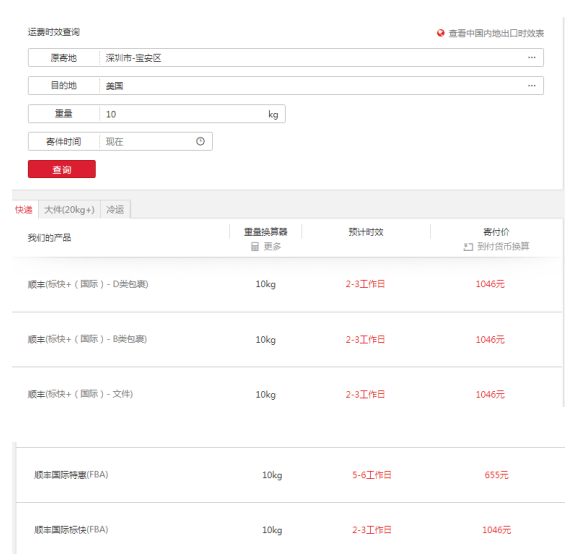Open the 原寄地 ellipsis selector
The image size is (569, 554).
coord(532,57)
